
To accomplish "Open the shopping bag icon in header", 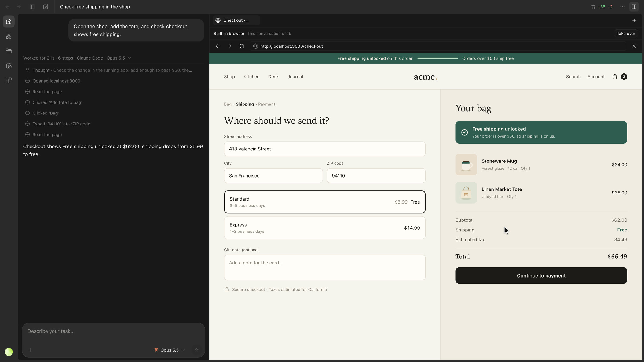I will tap(615, 77).
